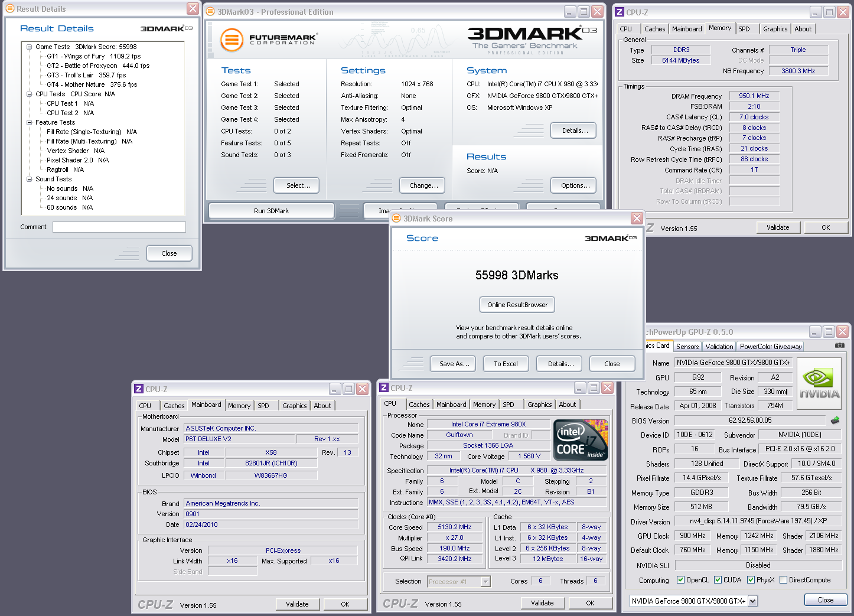The image size is (854, 616).
Task: Switch to Sensors tab in GPU-Z
Action: (x=687, y=347)
